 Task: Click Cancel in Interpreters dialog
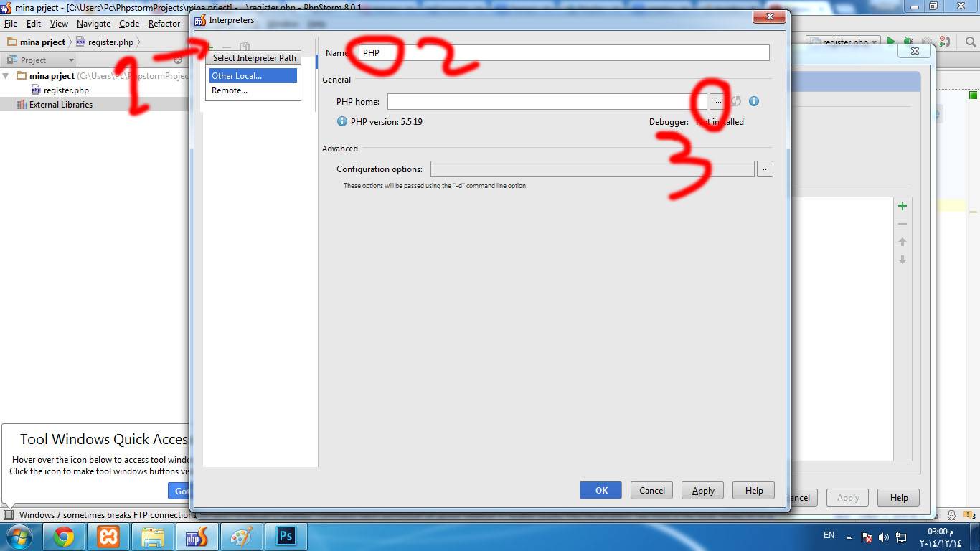coord(652,490)
